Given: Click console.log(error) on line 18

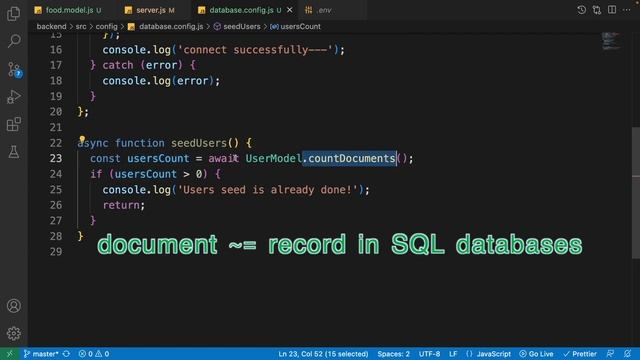Looking at the screenshot, I should (161, 81).
